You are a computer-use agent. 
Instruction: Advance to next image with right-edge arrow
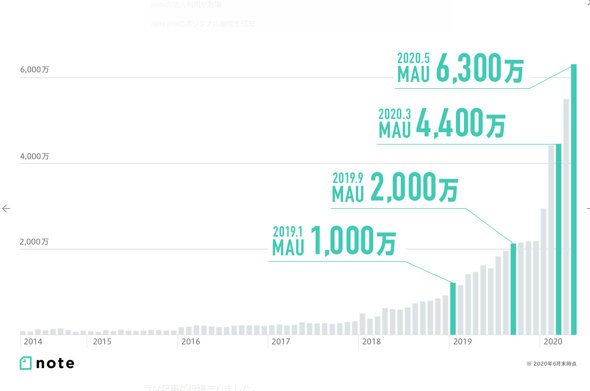click(588, 208)
